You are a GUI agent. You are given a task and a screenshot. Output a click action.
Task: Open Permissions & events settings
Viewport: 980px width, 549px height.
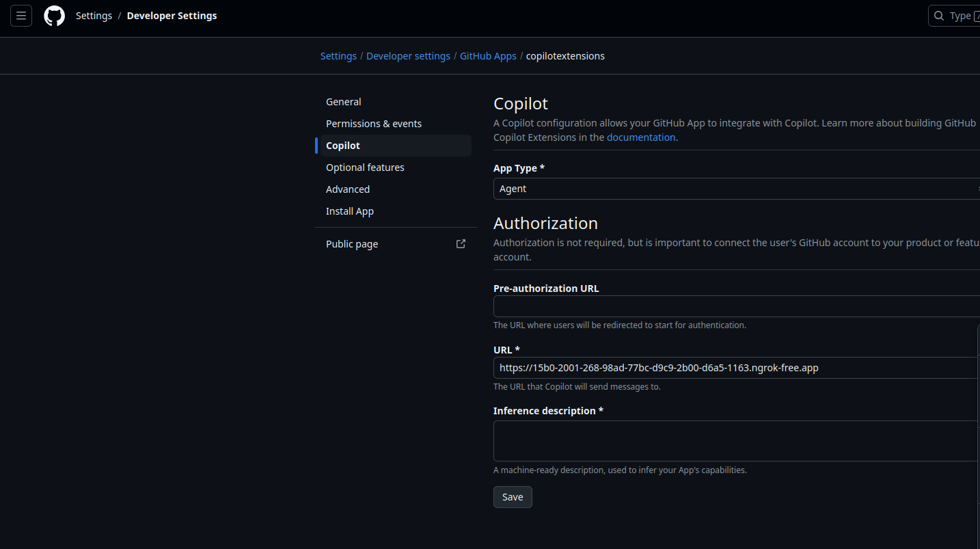coord(373,123)
